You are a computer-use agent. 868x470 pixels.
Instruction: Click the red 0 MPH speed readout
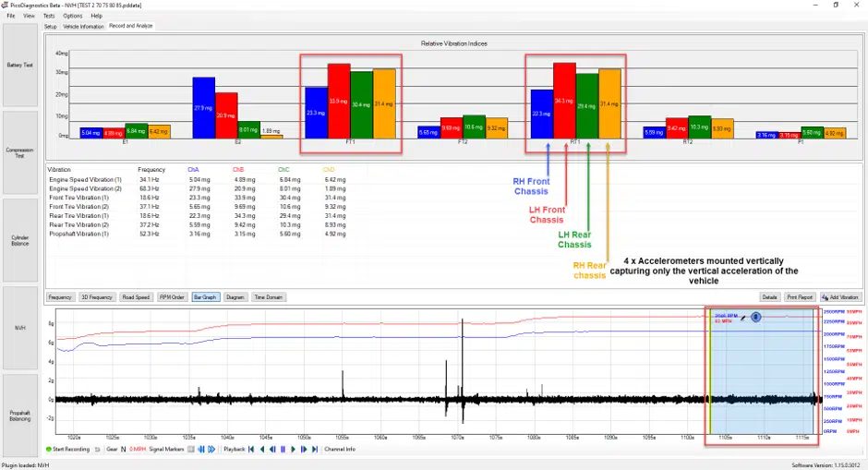(138, 450)
